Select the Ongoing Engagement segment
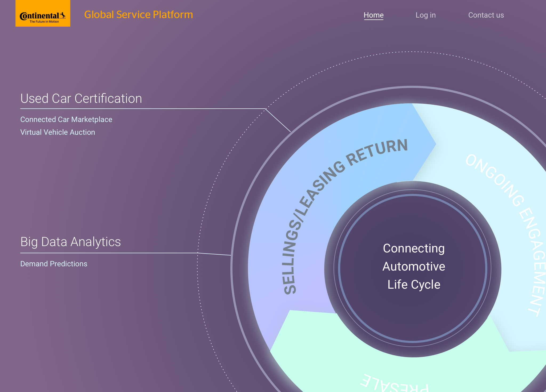 point(507,213)
